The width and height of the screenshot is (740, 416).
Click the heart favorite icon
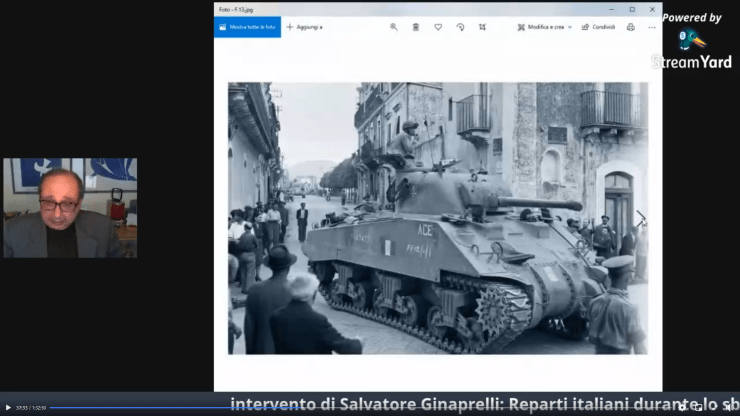point(438,27)
